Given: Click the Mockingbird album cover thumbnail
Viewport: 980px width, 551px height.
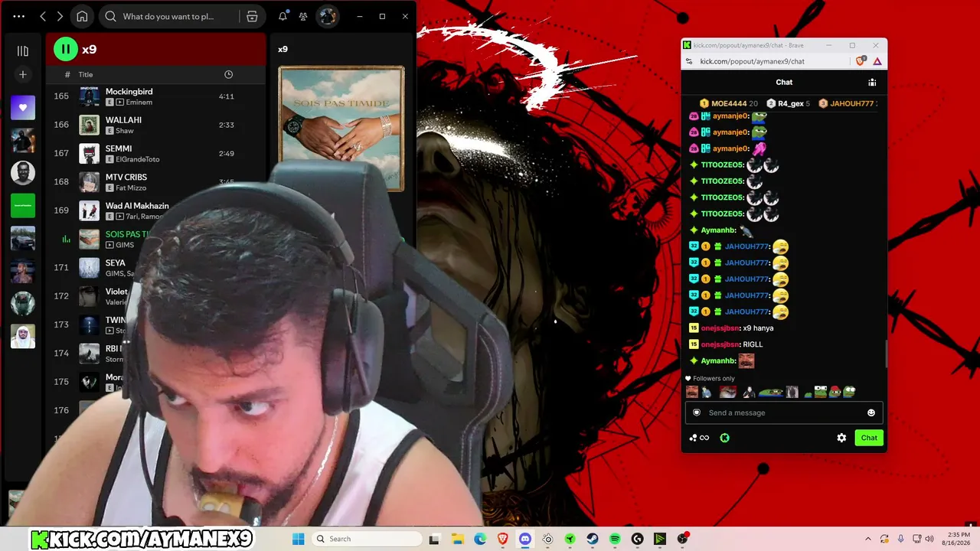Looking at the screenshot, I should pyautogui.click(x=90, y=96).
